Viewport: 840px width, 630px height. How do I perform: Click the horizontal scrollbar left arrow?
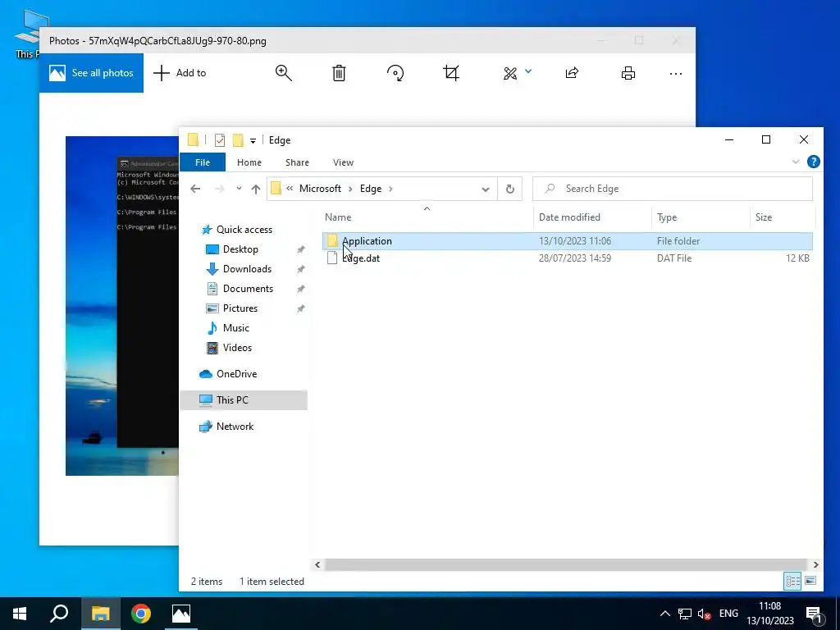pos(317,564)
